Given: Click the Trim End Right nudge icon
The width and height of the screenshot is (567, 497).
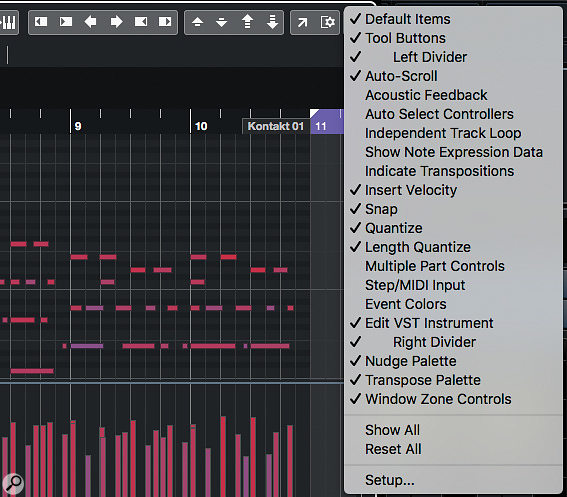Looking at the screenshot, I should 165,22.
